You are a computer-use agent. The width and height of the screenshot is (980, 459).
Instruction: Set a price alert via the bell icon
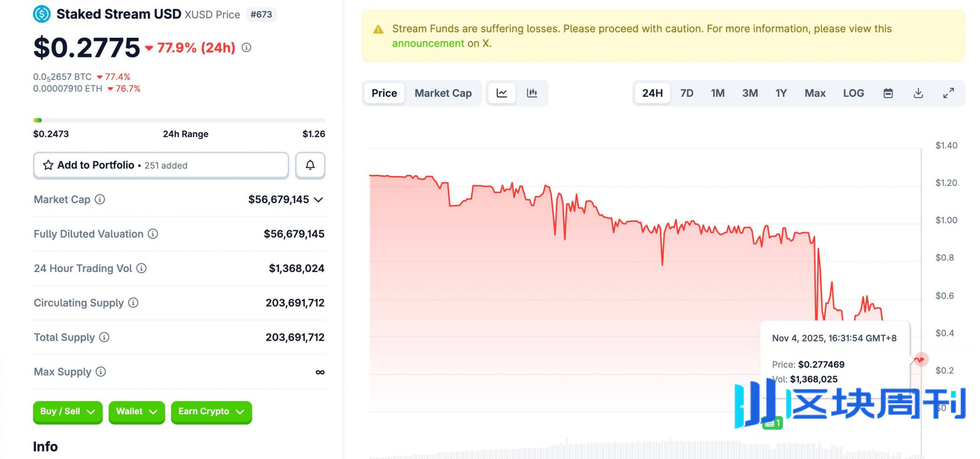[310, 165]
